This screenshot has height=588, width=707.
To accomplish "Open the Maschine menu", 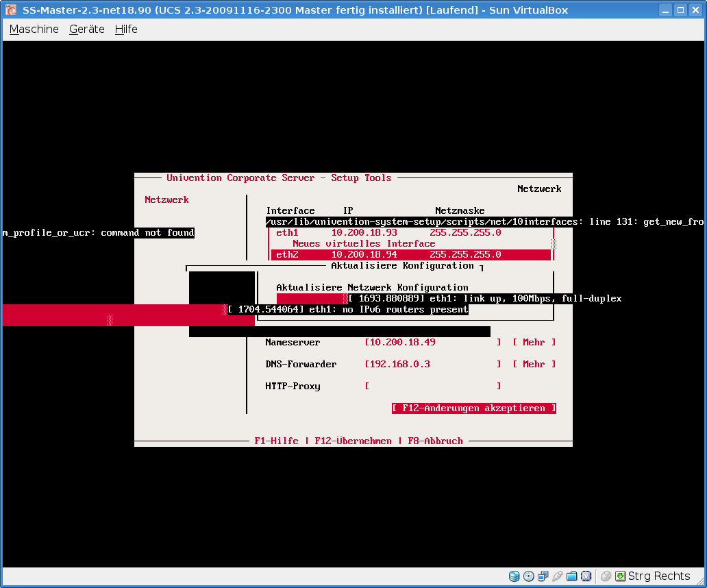I will pyautogui.click(x=34, y=29).
